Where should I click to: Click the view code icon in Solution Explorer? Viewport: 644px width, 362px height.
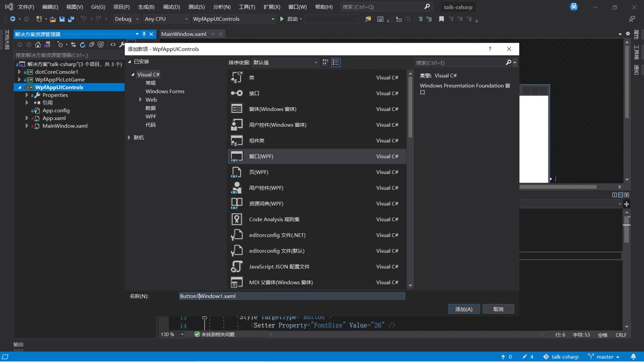pos(113,45)
